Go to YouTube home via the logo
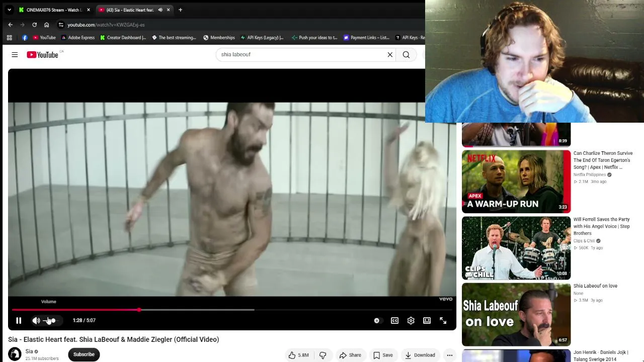This screenshot has width=644, height=362. click(43, 54)
